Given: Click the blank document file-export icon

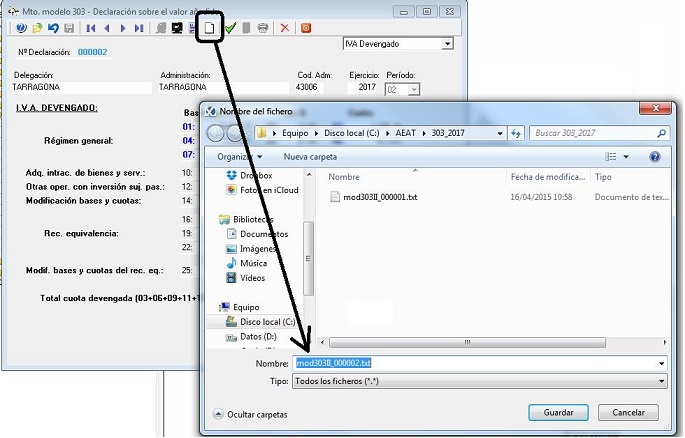Looking at the screenshot, I should (210, 28).
